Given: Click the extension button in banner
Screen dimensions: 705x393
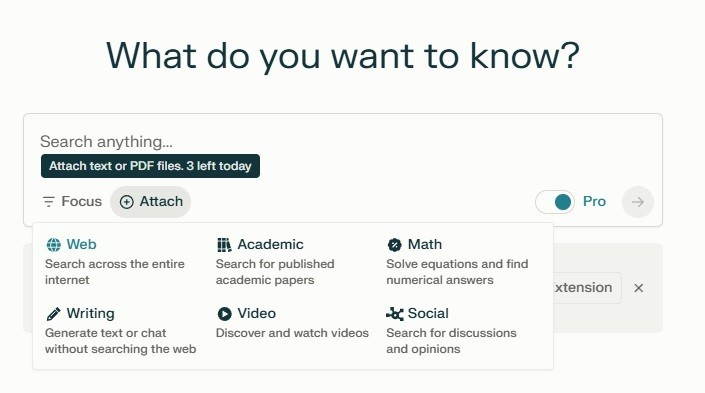Looking at the screenshot, I should coord(587,288).
